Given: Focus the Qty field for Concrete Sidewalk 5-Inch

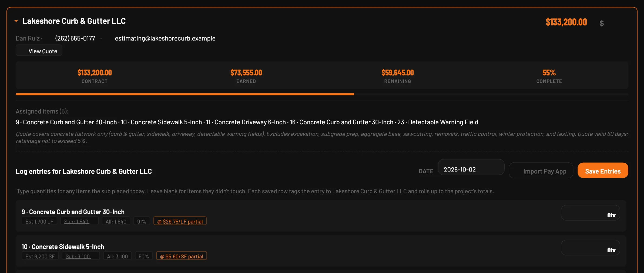Looking at the screenshot, I should (x=590, y=248).
